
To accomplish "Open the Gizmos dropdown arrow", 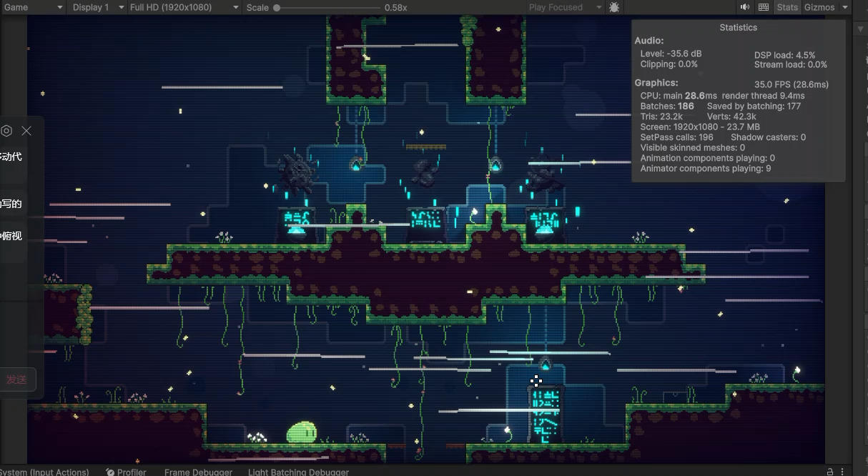I will click(x=844, y=7).
